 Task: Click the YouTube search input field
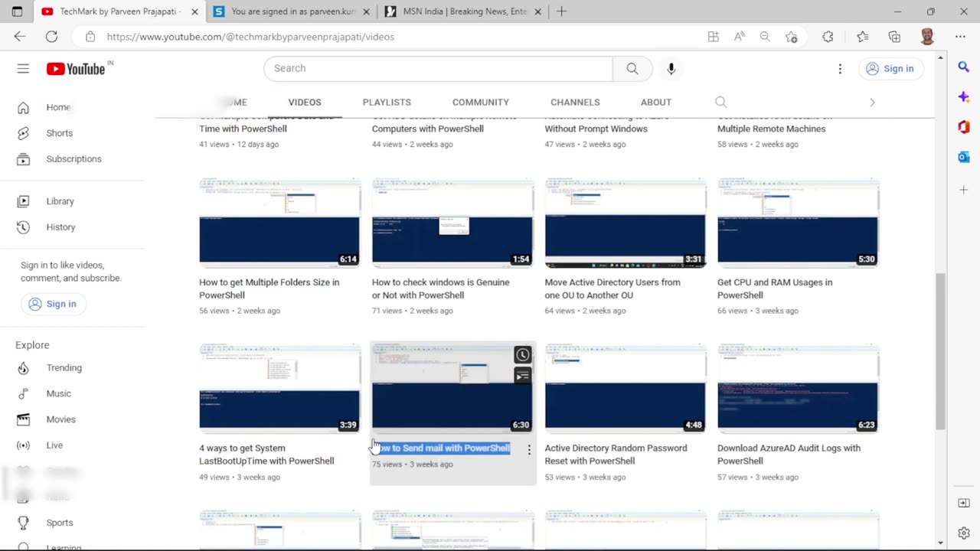[x=438, y=68]
